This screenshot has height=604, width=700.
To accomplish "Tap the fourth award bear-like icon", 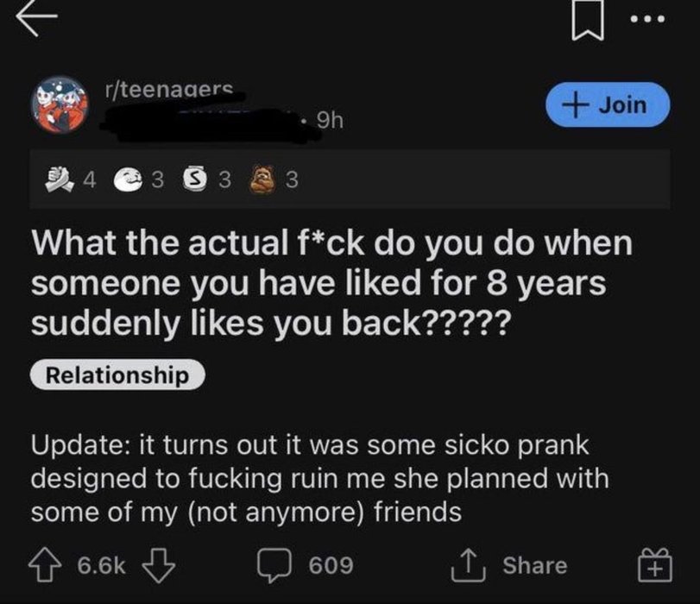I will [263, 180].
